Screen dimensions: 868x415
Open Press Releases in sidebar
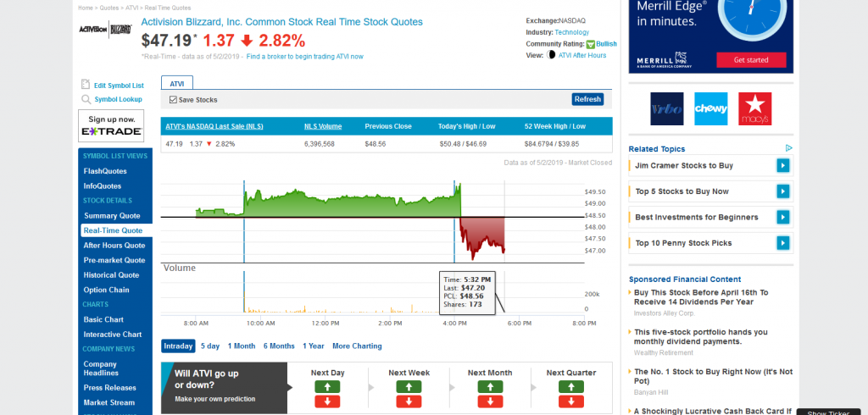(109, 388)
